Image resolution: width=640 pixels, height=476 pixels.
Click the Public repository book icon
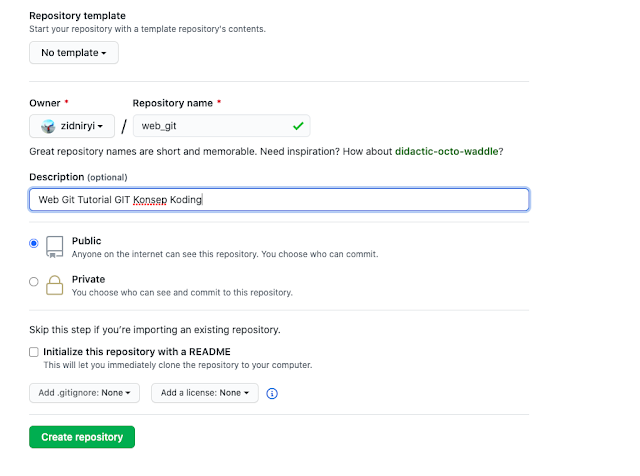pos(55,247)
